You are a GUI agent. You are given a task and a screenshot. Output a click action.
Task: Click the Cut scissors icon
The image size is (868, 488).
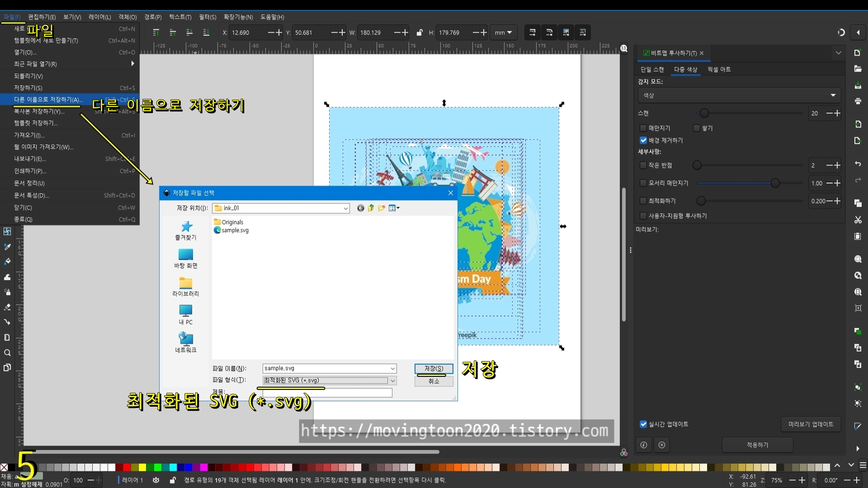[858, 220]
